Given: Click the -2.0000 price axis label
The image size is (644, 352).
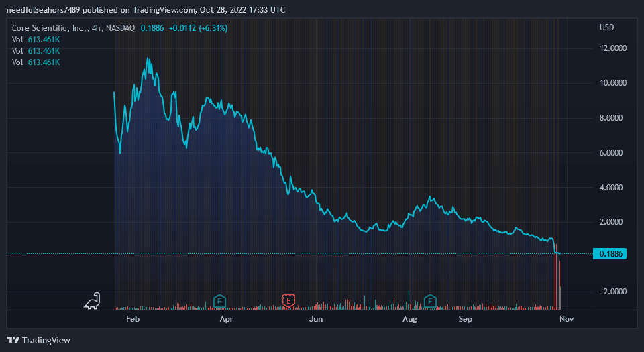Looking at the screenshot, I should click(612, 292).
